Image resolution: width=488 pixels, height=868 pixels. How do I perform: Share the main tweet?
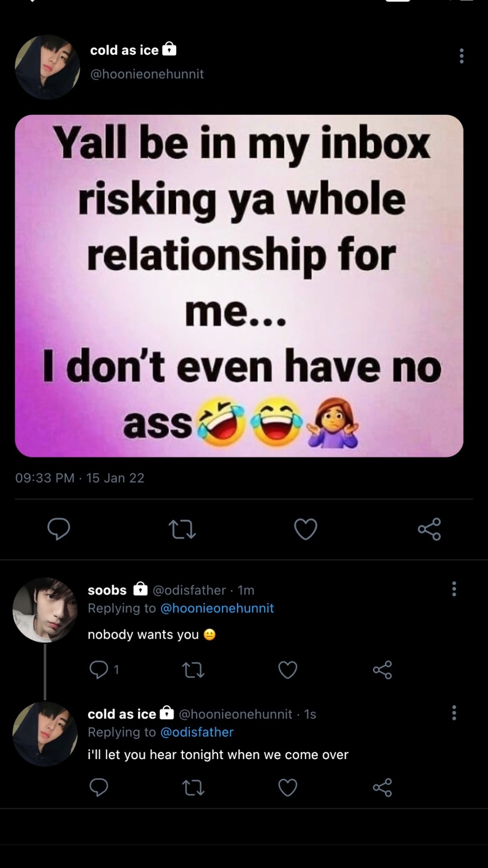429,529
